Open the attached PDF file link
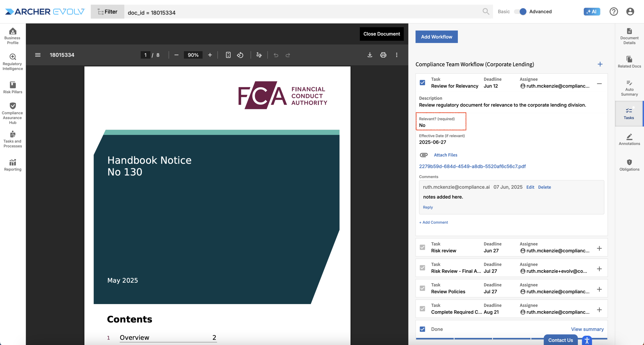This screenshot has width=644, height=345. [x=472, y=166]
